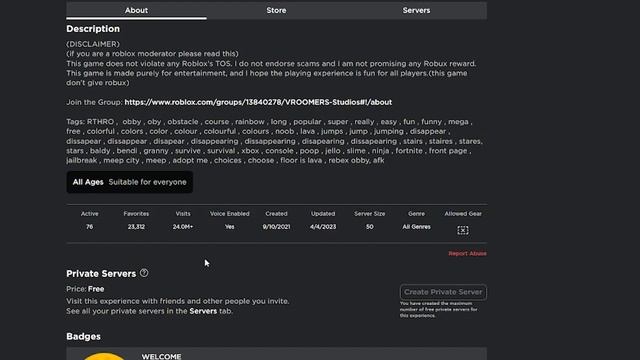Click the Favorites count 23,312
640x360 pixels.
[x=136, y=227]
